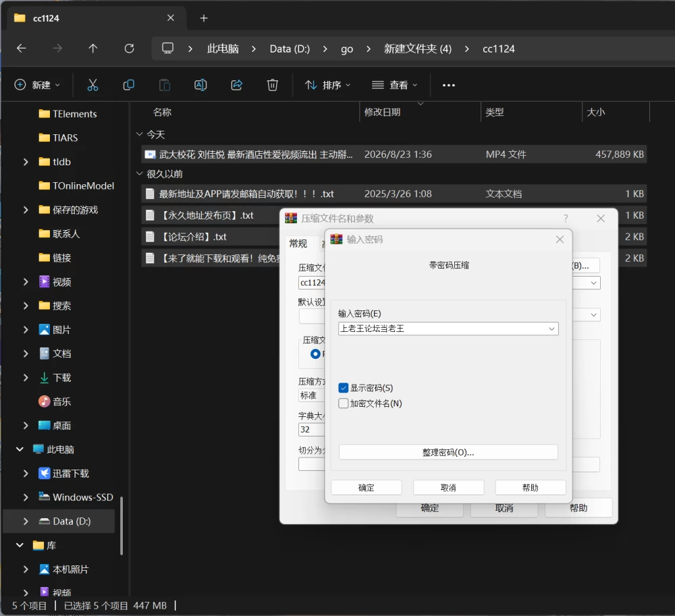
Task: Click 帮助 in the 输入密码 dialog
Action: (531, 488)
